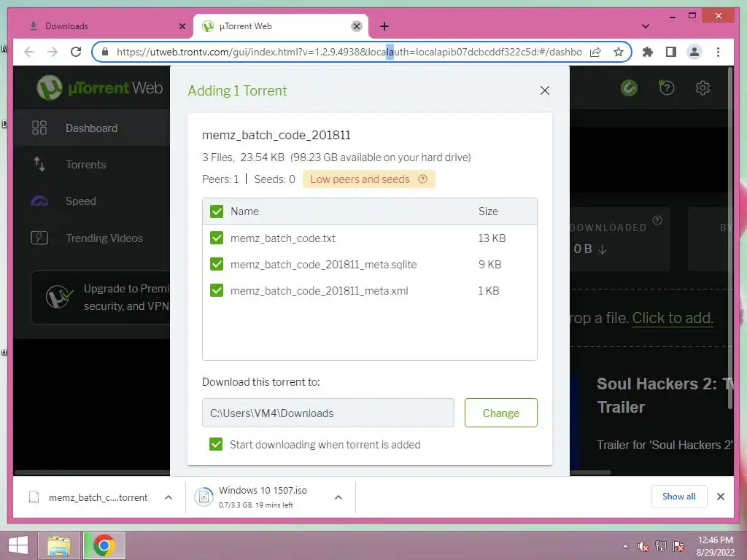The width and height of the screenshot is (747, 560).
Task: Open Soul Hackers 2 Trailer headline
Action: coord(665,395)
